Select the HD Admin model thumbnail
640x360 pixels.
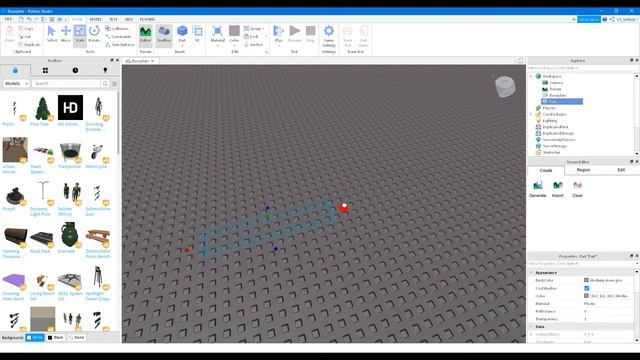(x=70, y=108)
